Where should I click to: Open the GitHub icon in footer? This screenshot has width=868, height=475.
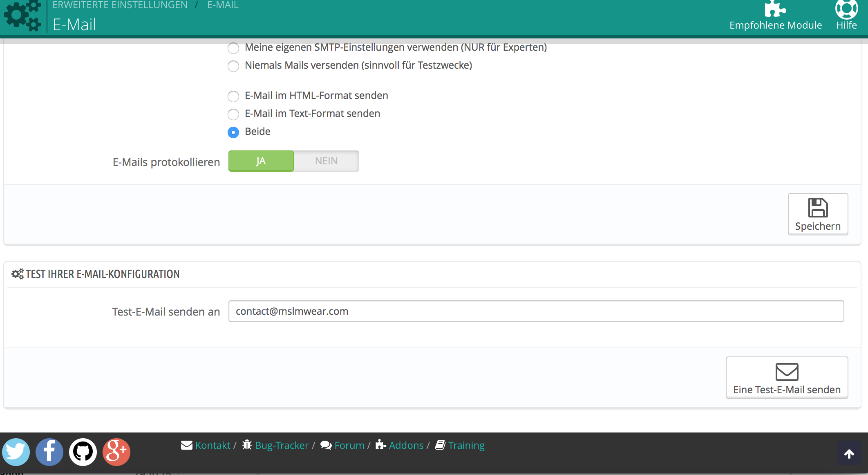click(x=83, y=452)
